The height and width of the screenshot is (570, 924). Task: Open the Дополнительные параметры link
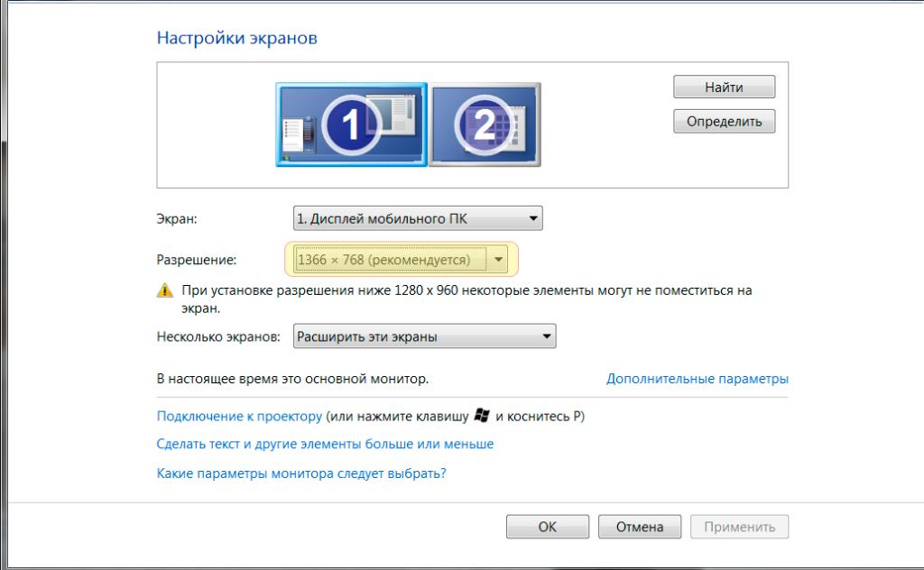(x=698, y=379)
